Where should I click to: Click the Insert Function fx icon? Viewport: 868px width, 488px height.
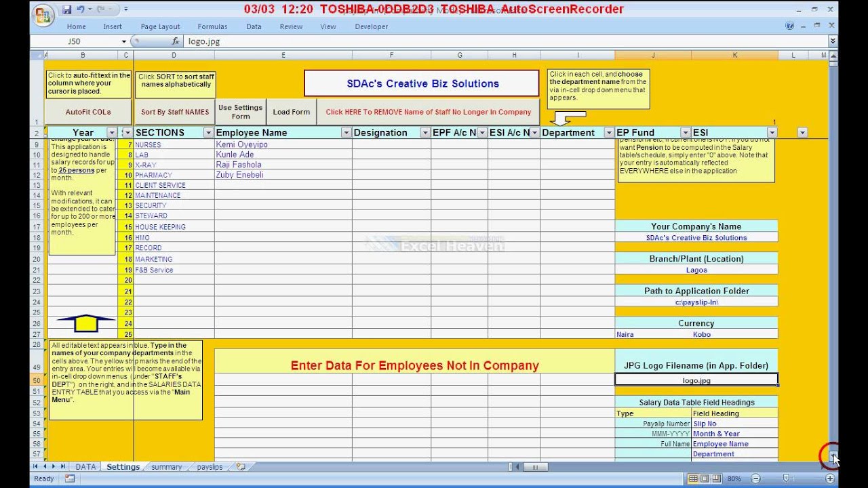tap(176, 41)
